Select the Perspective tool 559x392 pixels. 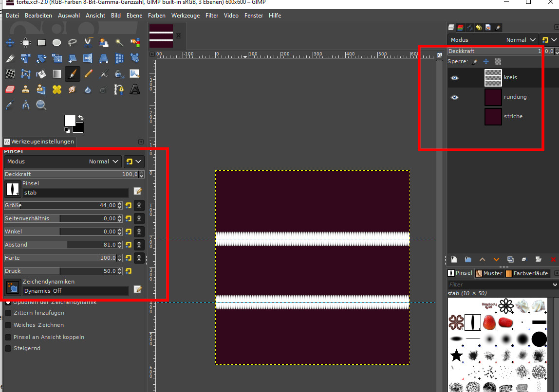tap(103, 58)
